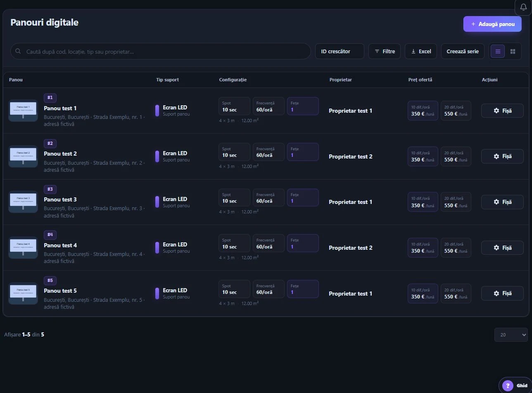Open Fișă for Panou test 3
The width and height of the screenshot is (532, 393).
click(502, 202)
